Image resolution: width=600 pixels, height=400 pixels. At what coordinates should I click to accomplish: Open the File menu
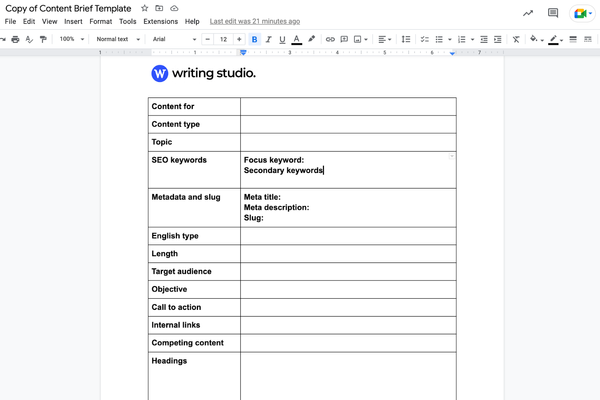(x=10, y=21)
